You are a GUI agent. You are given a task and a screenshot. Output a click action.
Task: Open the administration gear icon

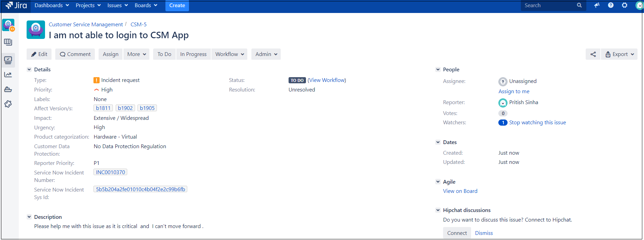[x=625, y=5]
